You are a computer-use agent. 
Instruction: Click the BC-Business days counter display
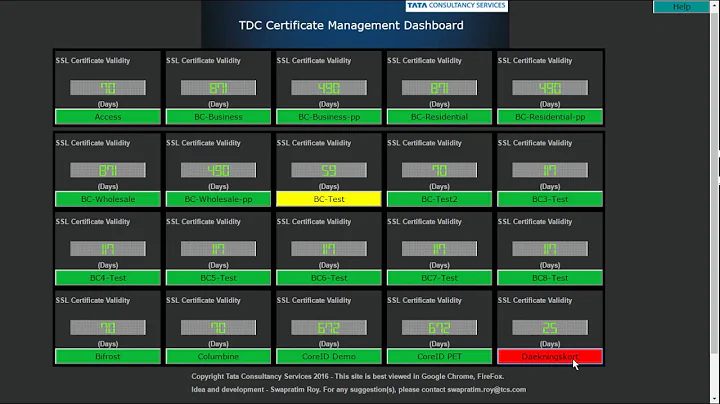coord(218,88)
